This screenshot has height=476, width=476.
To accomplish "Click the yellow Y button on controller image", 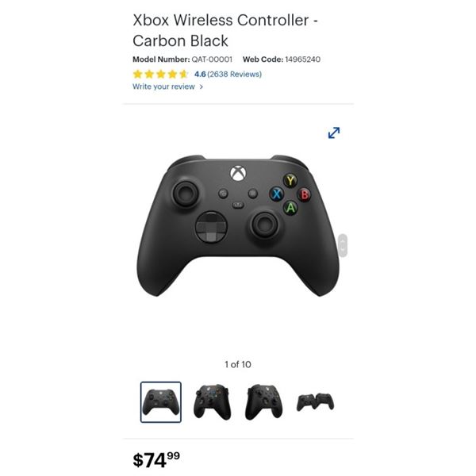I will pos(290,181).
